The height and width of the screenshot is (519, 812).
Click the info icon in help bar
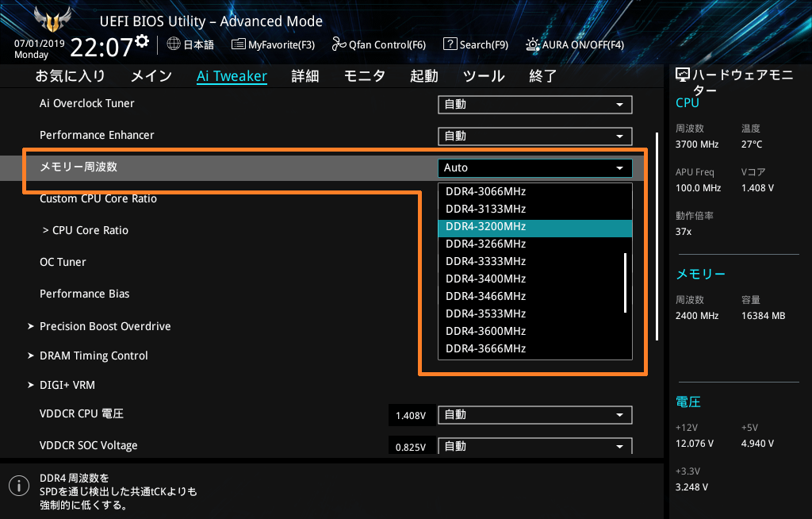[x=19, y=486]
